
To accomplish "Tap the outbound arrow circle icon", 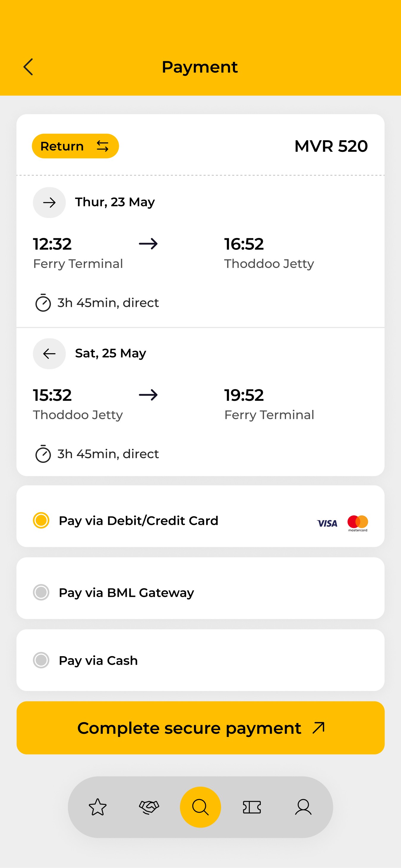I will (49, 203).
